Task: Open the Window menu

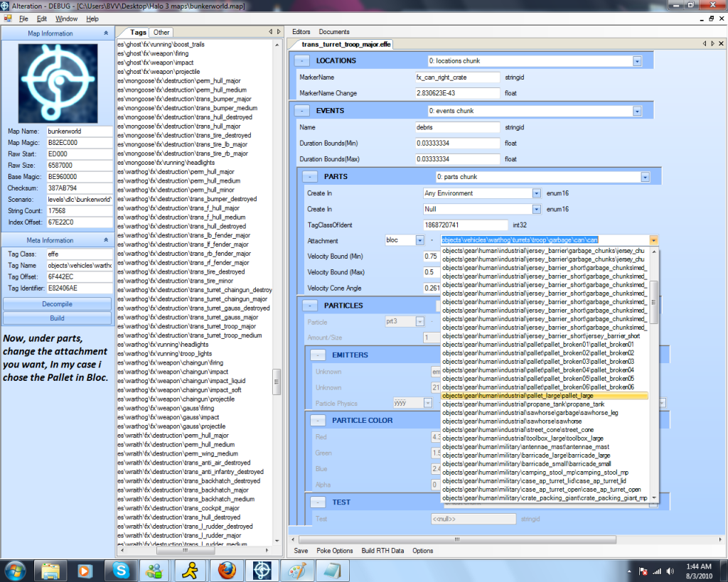Action: point(66,18)
